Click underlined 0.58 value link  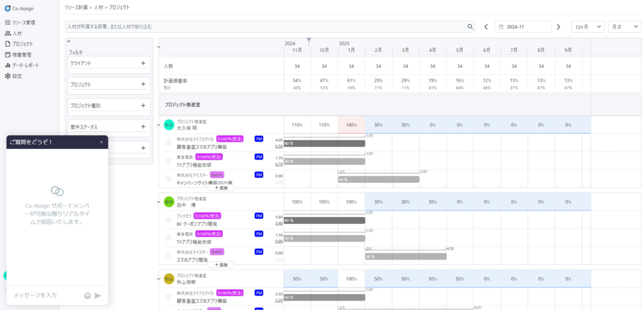tap(279, 146)
